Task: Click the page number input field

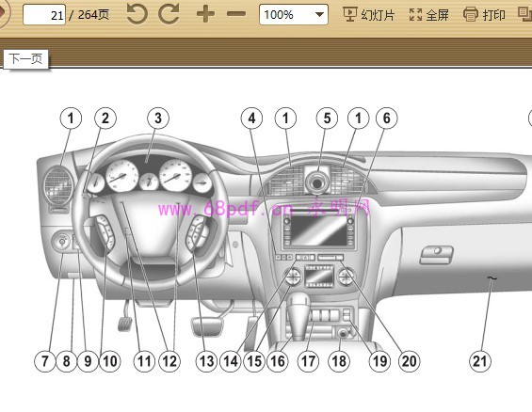Action: tap(44, 14)
